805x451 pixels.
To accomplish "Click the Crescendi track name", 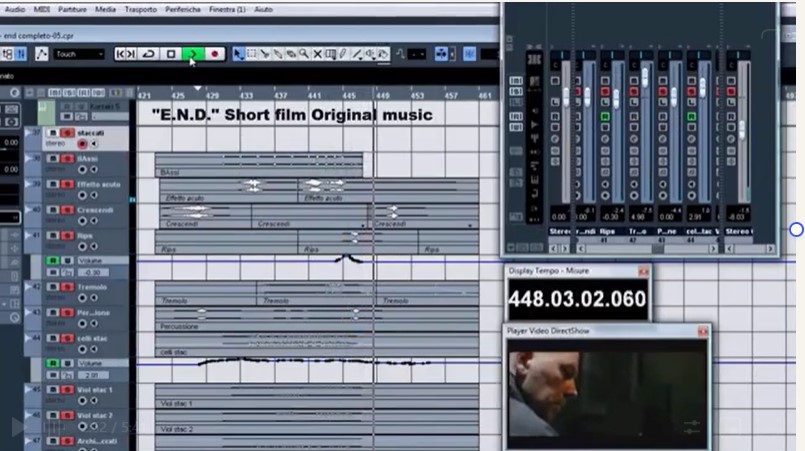I will tap(96, 210).
